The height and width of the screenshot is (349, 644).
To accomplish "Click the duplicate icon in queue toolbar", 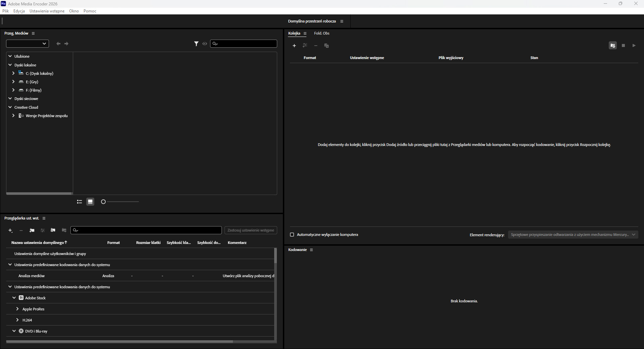I will [x=327, y=46].
